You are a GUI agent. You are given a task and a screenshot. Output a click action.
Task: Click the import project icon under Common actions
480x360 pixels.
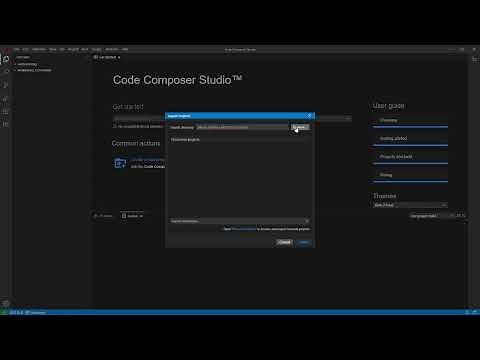pyautogui.click(x=120, y=163)
